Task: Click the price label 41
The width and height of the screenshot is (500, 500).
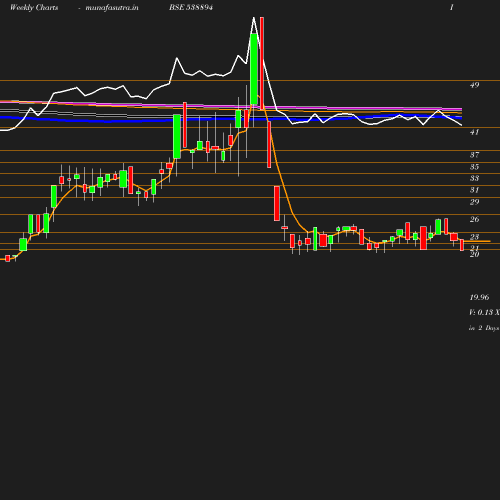Action: click(x=474, y=132)
